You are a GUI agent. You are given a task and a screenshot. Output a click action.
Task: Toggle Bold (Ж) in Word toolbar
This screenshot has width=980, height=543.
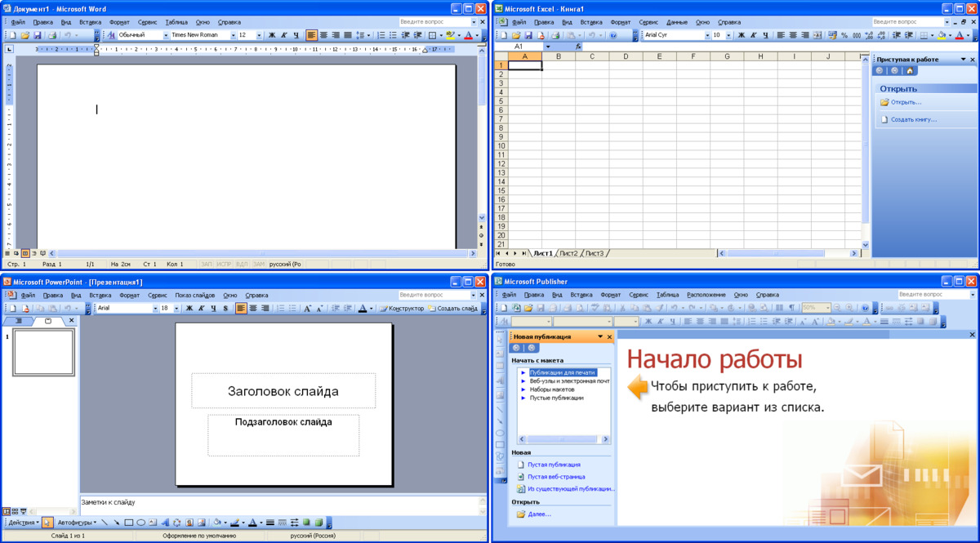click(x=272, y=35)
